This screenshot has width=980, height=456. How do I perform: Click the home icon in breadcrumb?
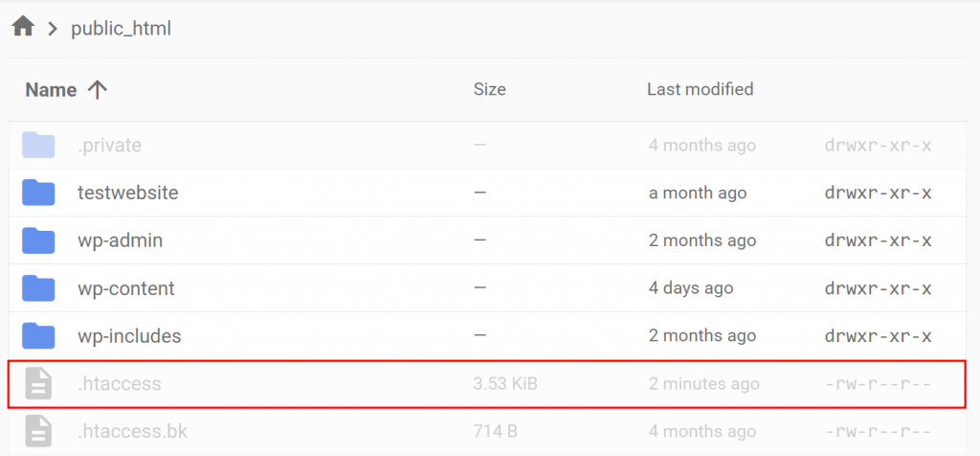tap(23, 27)
